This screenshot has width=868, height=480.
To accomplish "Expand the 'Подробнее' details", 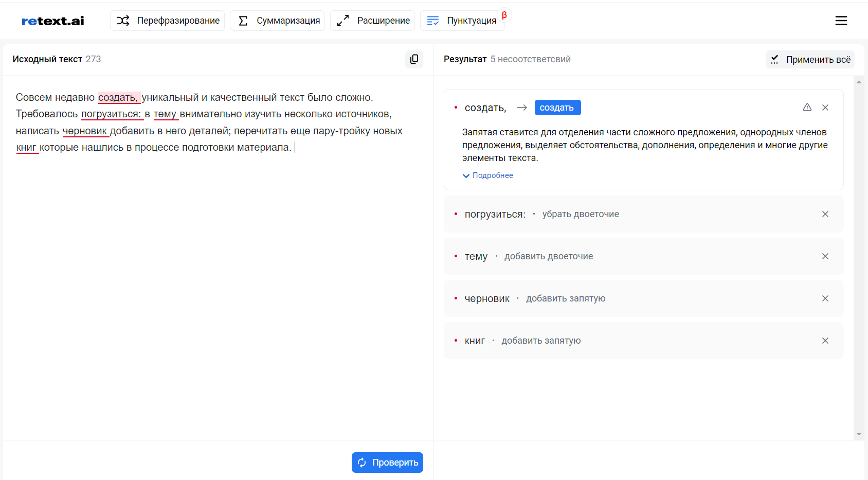I will point(488,175).
